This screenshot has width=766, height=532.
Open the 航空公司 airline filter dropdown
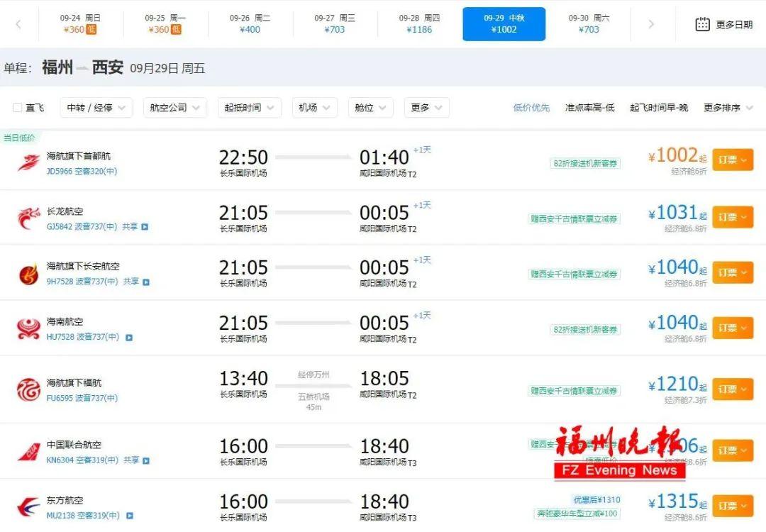coord(174,107)
